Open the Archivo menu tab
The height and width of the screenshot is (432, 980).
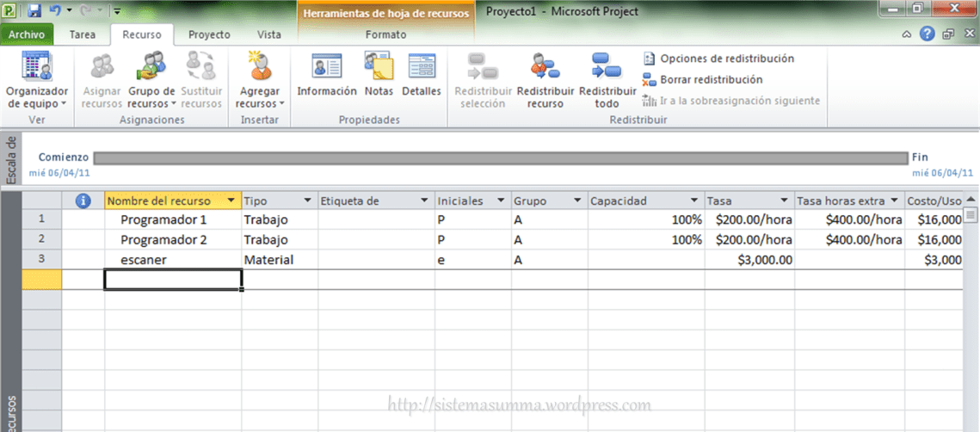click(x=27, y=34)
